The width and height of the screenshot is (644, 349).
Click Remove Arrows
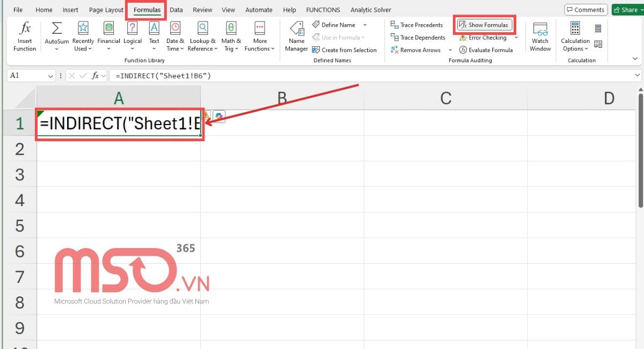415,50
